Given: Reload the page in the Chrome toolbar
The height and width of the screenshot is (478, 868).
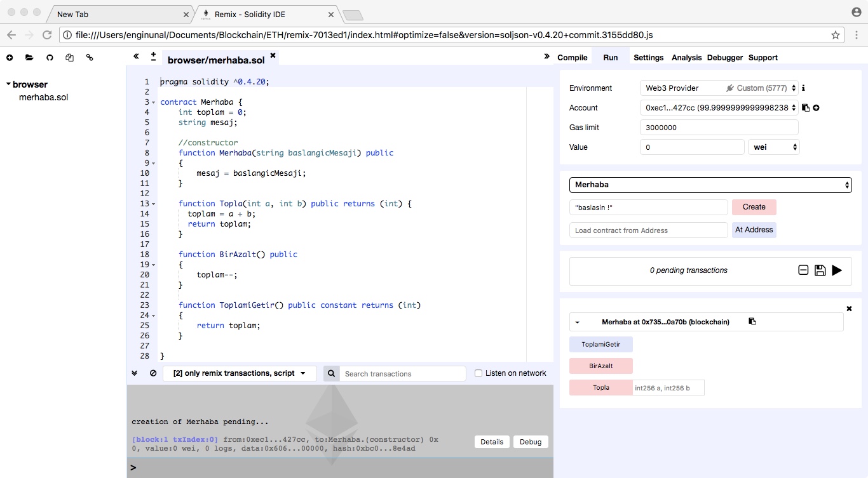Looking at the screenshot, I should [x=47, y=35].
